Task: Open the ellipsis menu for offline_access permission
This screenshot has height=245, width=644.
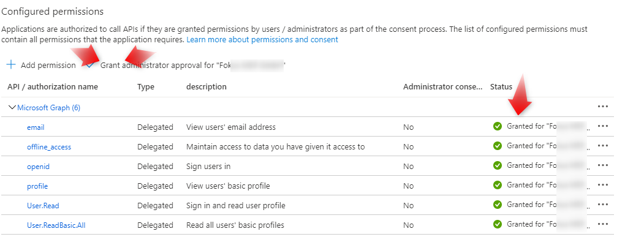Action: (x=603, y=146)
